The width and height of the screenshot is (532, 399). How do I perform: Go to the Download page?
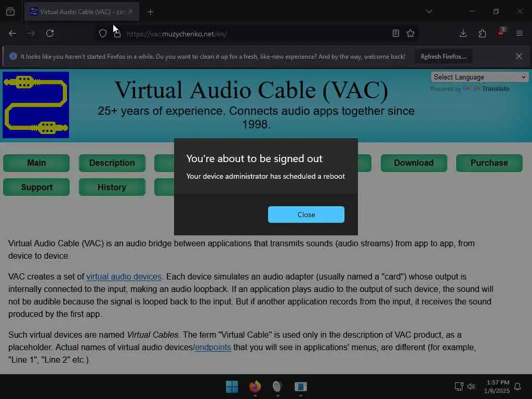tap(414, 163)
